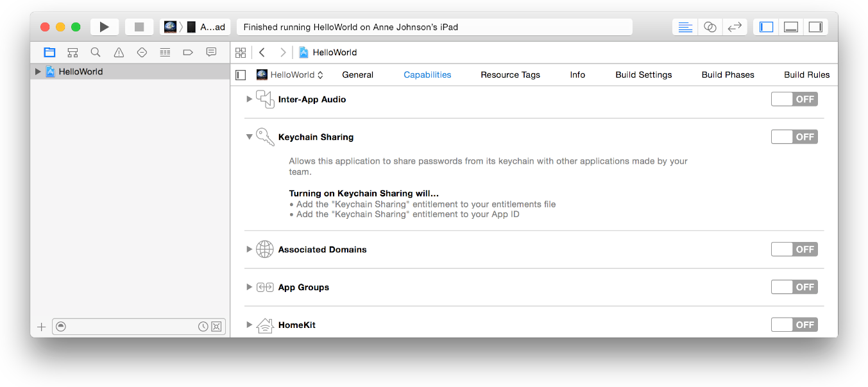The image size is (868, 387).
Task: Show the Assistant editor
Action: pos(710,27)
